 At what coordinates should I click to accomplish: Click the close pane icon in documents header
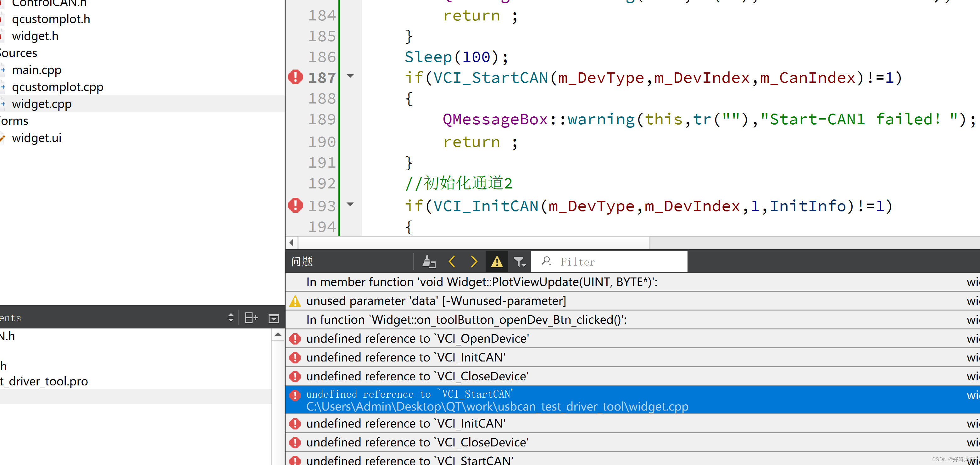click(x=274, y=318)
